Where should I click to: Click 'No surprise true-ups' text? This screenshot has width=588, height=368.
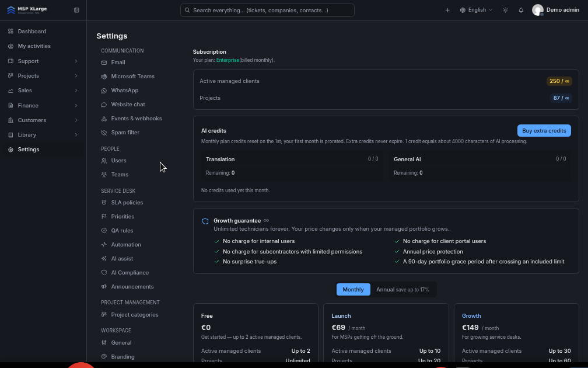click(250, 262)
